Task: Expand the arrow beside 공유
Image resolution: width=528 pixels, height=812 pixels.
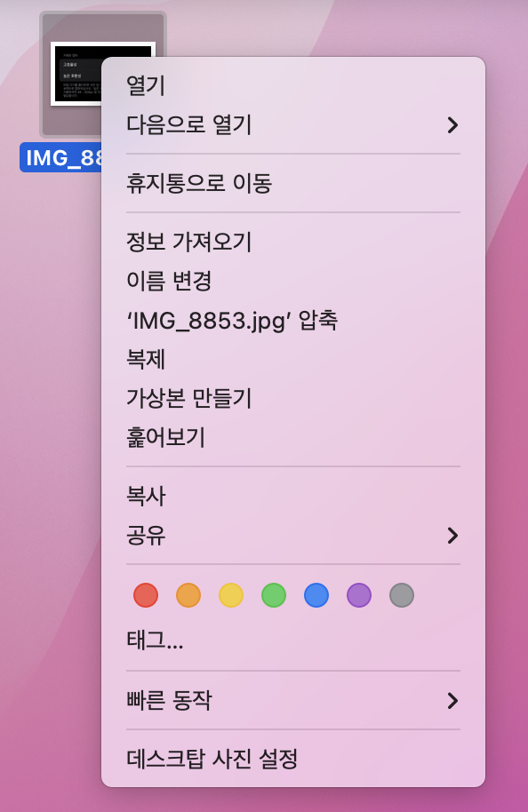Action: pyautogui.click(x=452, y=535)
